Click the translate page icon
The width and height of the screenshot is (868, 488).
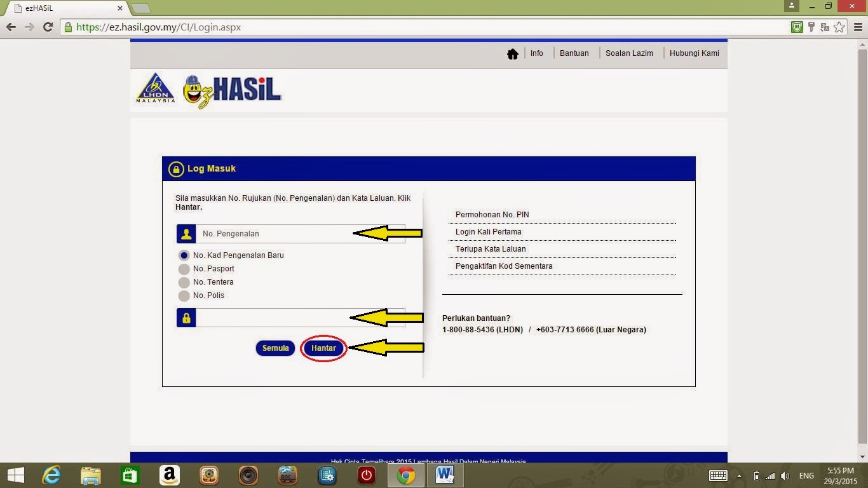click(x=825, y=27)
